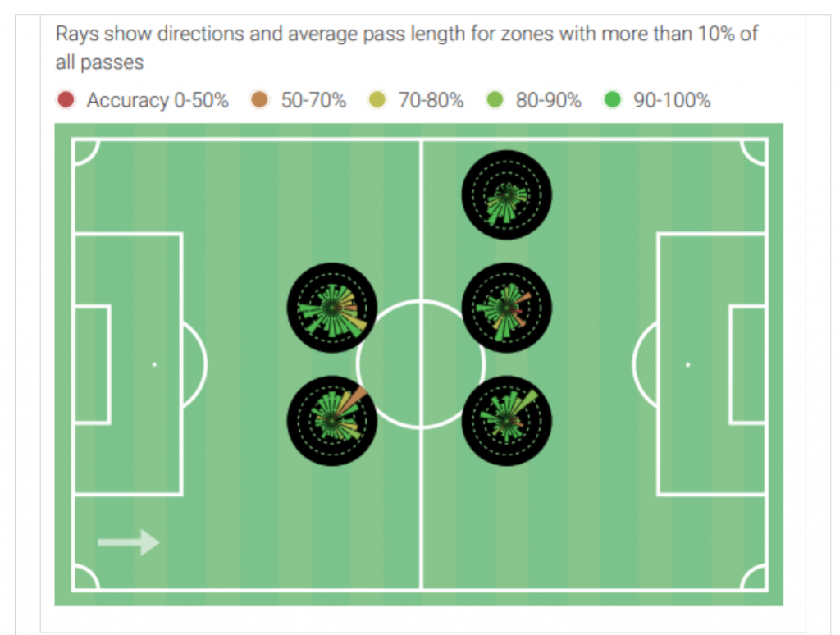The width and height of the screenshot is (840, 635).
Task: Click the left six-yard box
Action: [92, 364]
